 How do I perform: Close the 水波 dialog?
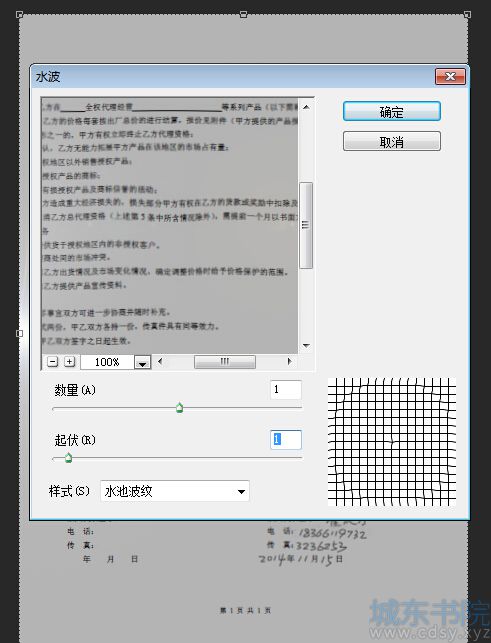point(450,77)
